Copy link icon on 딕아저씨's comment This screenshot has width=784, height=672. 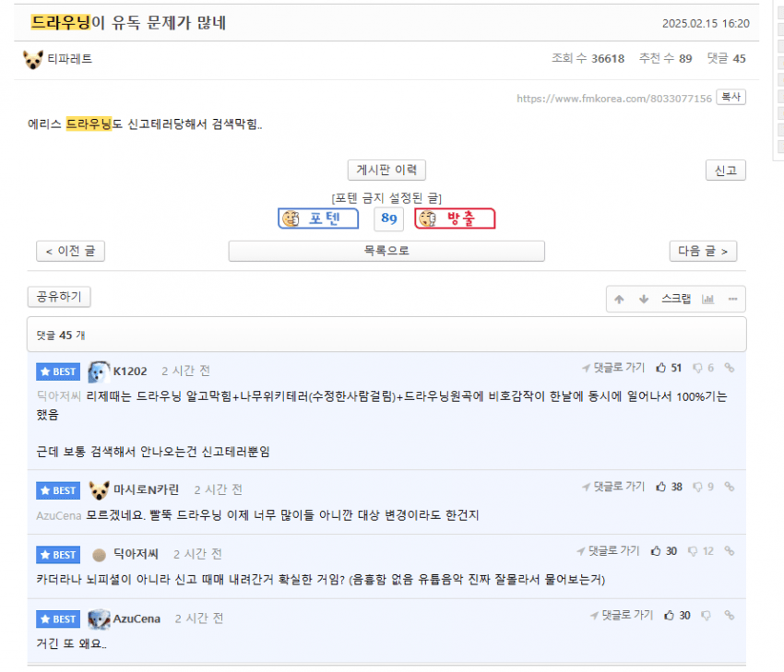coord(730,551)
